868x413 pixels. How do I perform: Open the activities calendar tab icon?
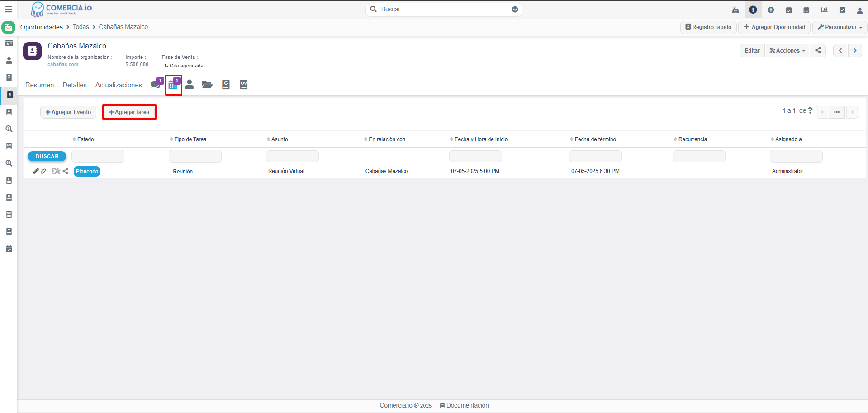click(x=173, y=85)
